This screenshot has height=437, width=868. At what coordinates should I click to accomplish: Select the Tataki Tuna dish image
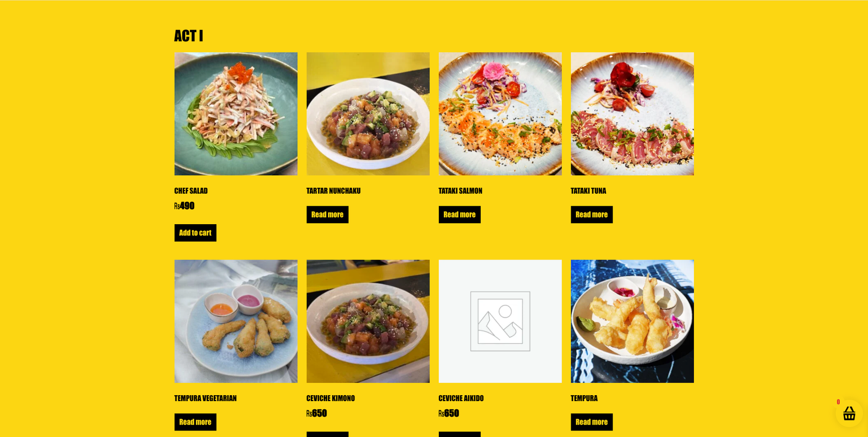(632, 114)
